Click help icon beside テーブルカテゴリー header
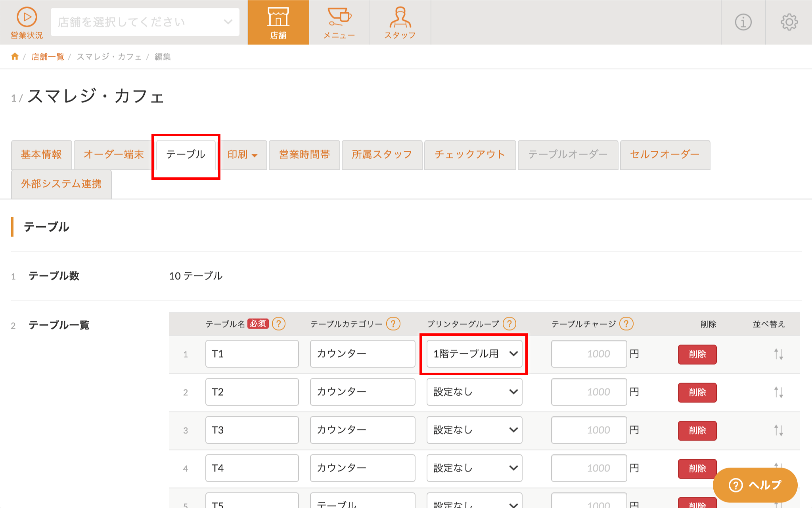Viewport: 812px width, 508px height. pos(393,324)
